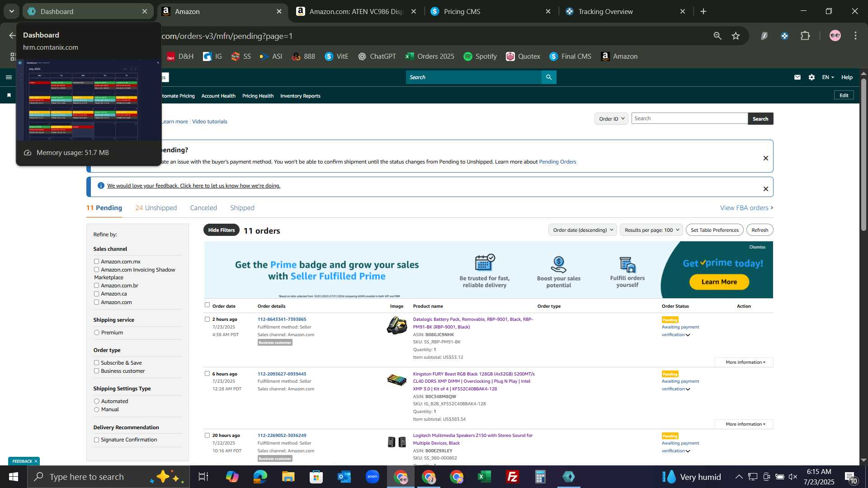
Task: Open the Results per page dropdown
Action: tap(651, 230)
